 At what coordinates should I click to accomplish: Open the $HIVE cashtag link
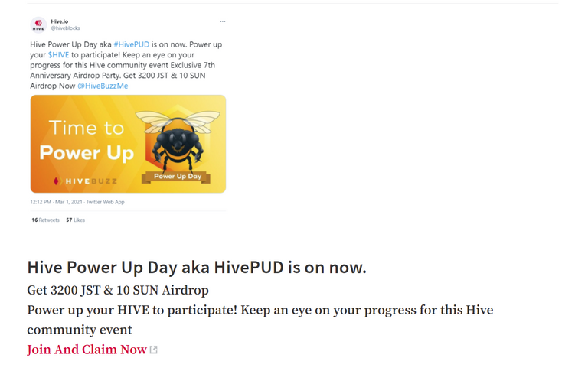tap(58, 55)
